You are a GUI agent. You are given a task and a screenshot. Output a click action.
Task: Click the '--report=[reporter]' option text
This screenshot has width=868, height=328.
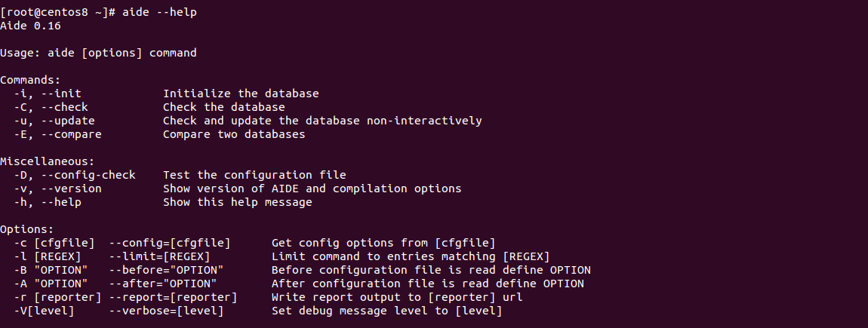[x=173, y=297]
